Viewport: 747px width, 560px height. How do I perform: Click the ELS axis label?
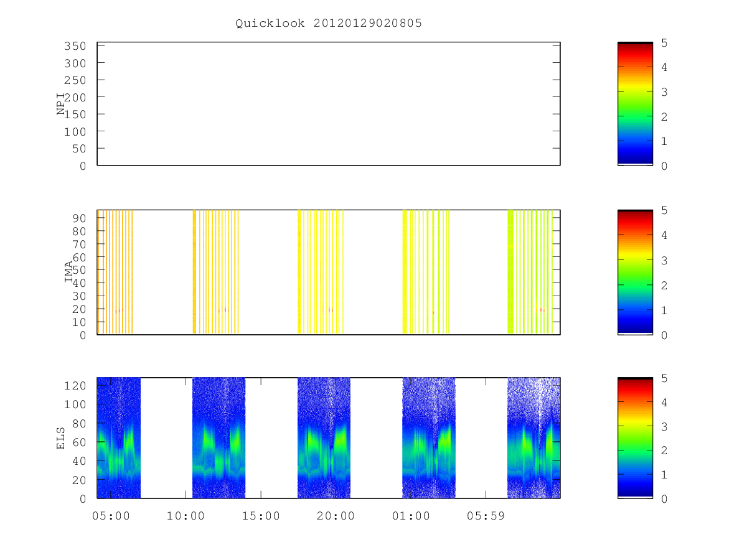click(61, 437)
